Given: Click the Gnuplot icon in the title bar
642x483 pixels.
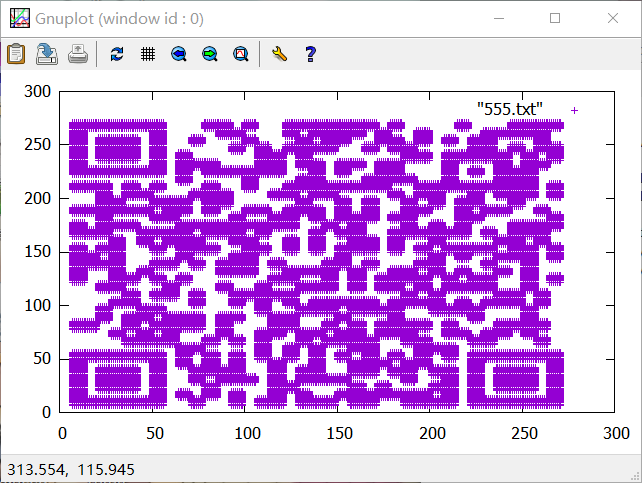Looking at the screenshot, I should click(20, 18).
